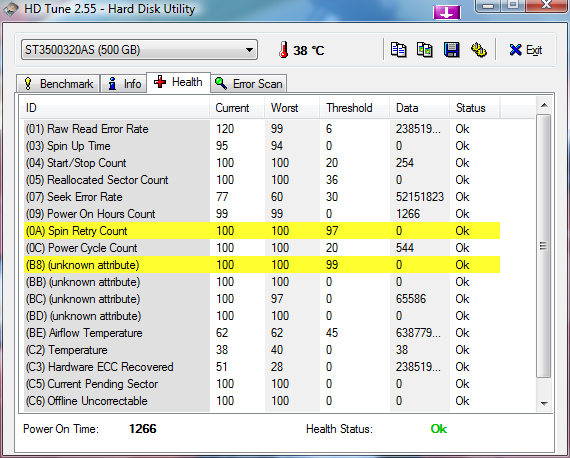Click the purple download arrow icon
This screenshot has height=458, width=570.
coord(447,13)
